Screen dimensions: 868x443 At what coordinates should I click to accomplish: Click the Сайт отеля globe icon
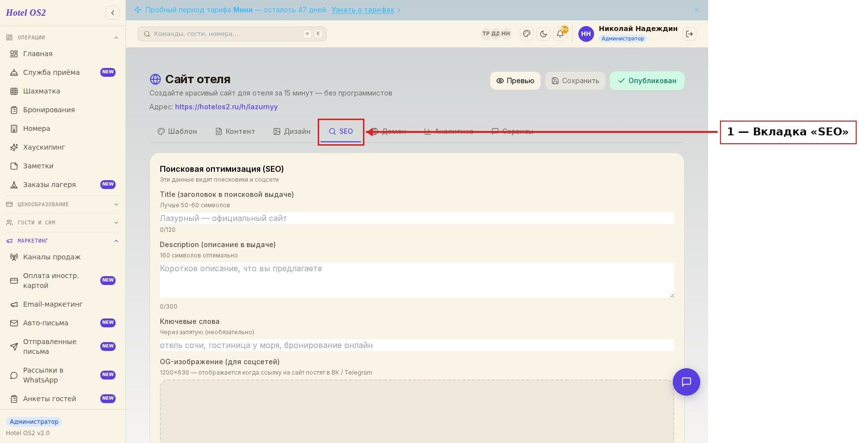[x=155, y=79]
